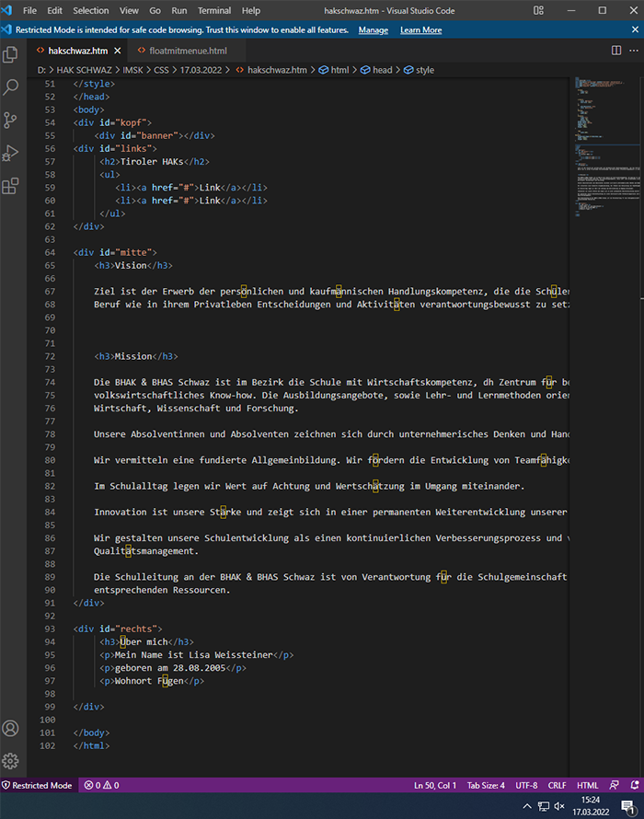Viewport: 644px width, 819px height.
Task: Change the CRLF end of line setting
Action: click(x=557, y=785)
